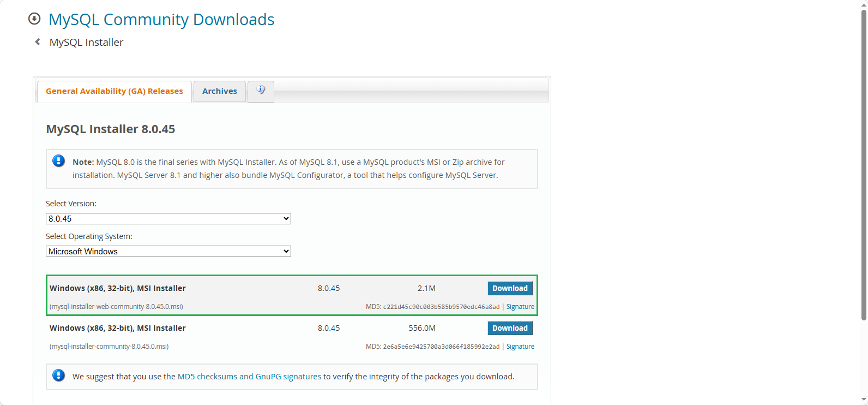Image resolution: width=868 pixels, height=405 pixels.
Task: Click the info icon beside the checksum suggestion
Action: [x=58, y=376]
